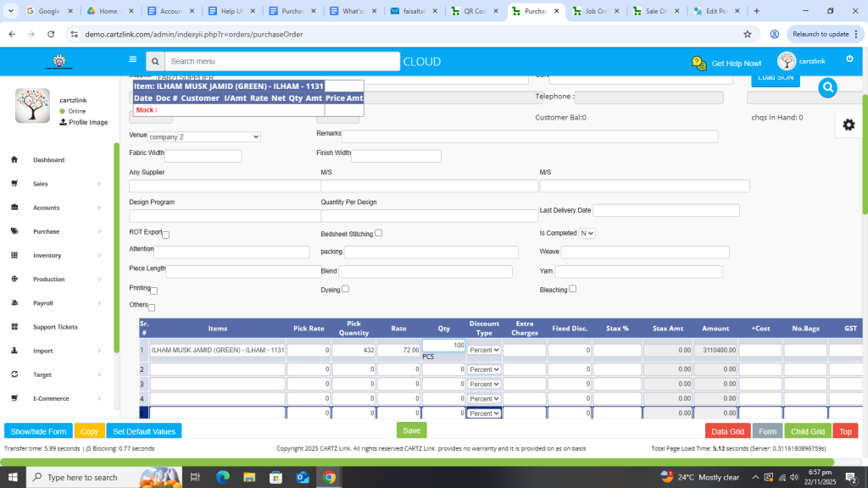Click the hamburger menu toggle icon
The height and width of the screenshot is (488, 868).
[x=132, y=60]
